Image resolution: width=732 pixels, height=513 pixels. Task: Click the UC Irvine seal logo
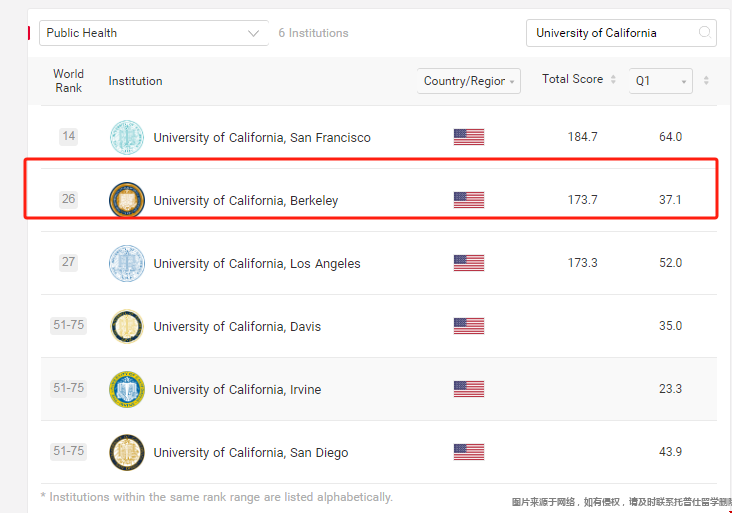[127, 389]
